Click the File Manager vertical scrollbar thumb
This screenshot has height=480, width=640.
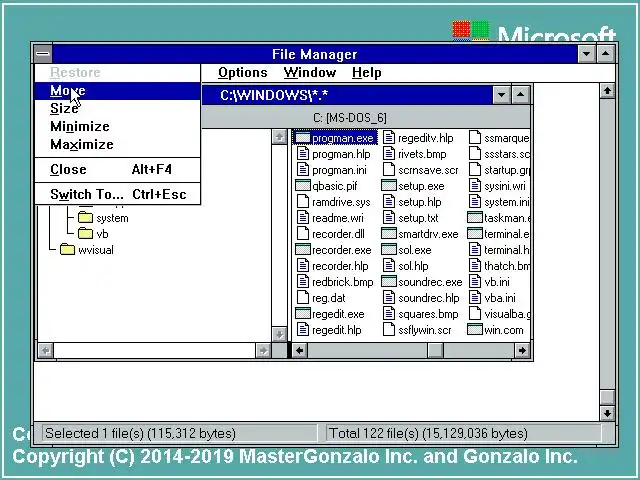[x=607, y=397]
